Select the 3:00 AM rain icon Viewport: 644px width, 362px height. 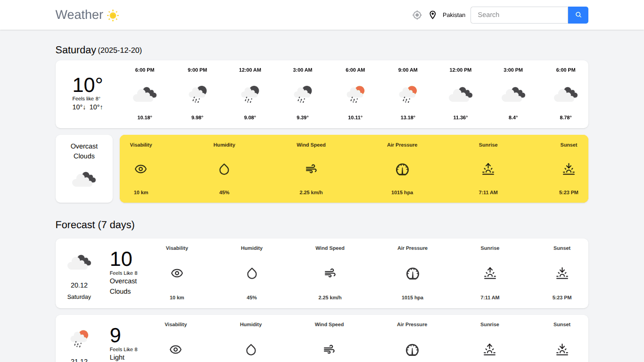pyautogui.click(x=303, y=94)
